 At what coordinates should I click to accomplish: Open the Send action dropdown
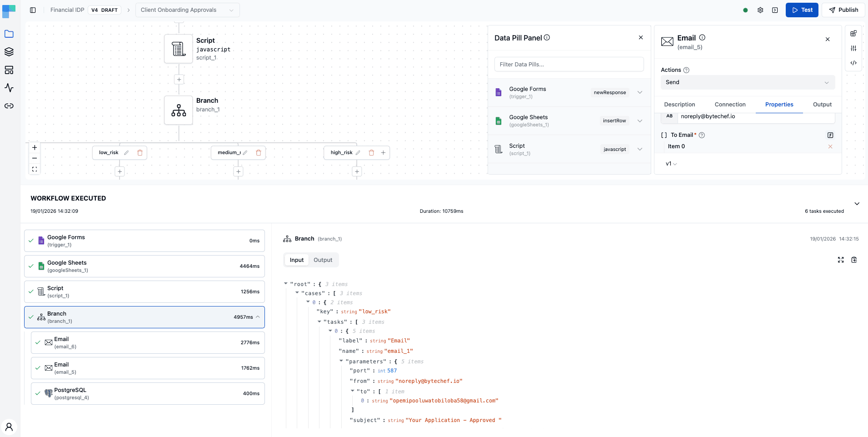(747, 82)
